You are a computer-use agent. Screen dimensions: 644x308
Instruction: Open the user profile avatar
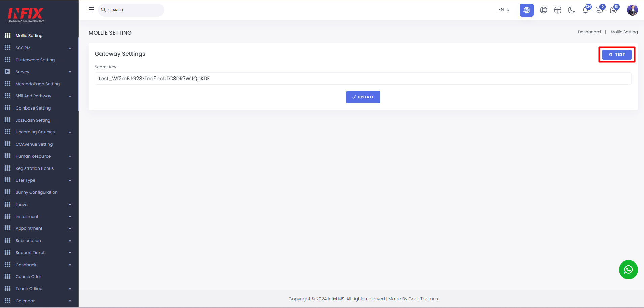[633, 10]
